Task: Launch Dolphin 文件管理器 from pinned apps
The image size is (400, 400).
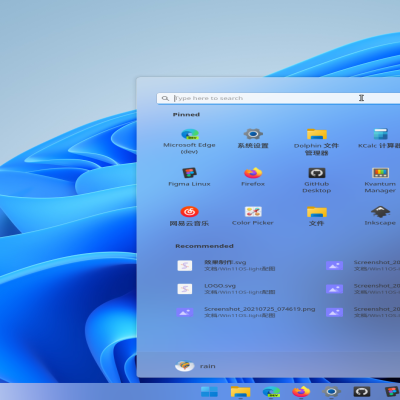Action: [317, 142]
